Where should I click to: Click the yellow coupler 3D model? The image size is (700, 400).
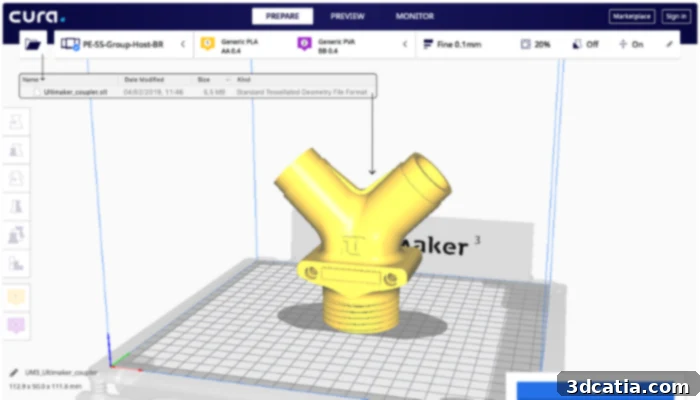pyautogui.click(x=360, y=241)
